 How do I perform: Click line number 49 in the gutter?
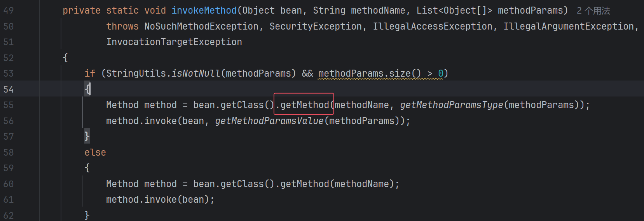click(x=9, y=11)
